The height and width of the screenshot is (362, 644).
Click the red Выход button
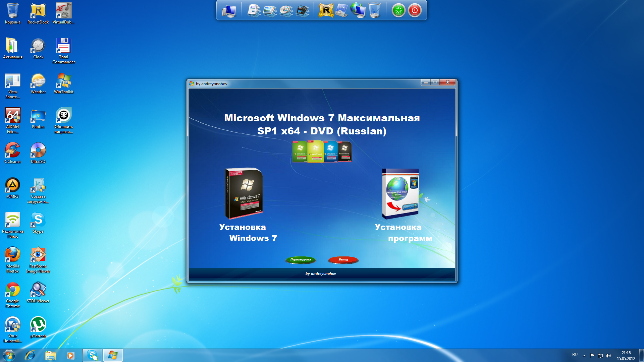343,260
